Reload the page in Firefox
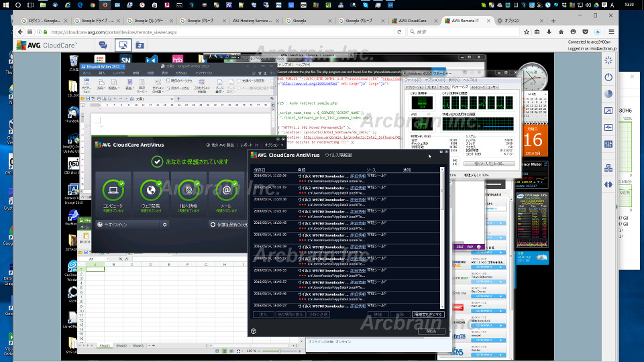 (x=398, y=32)
